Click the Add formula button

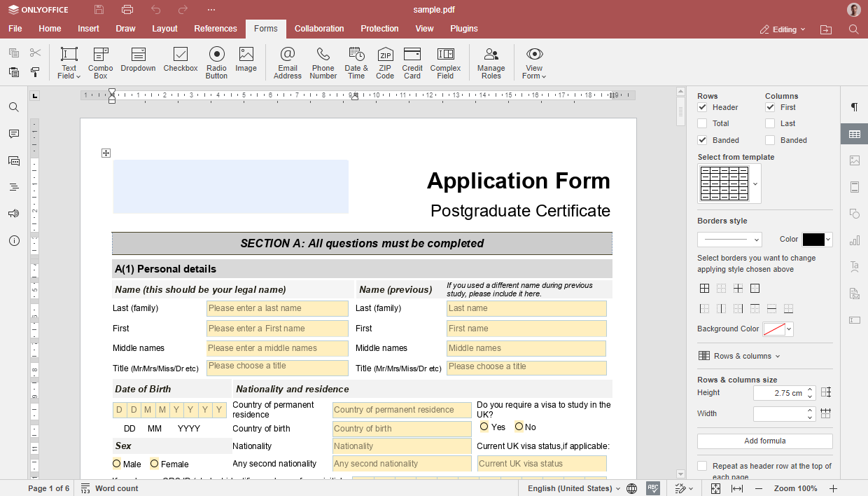764,441
